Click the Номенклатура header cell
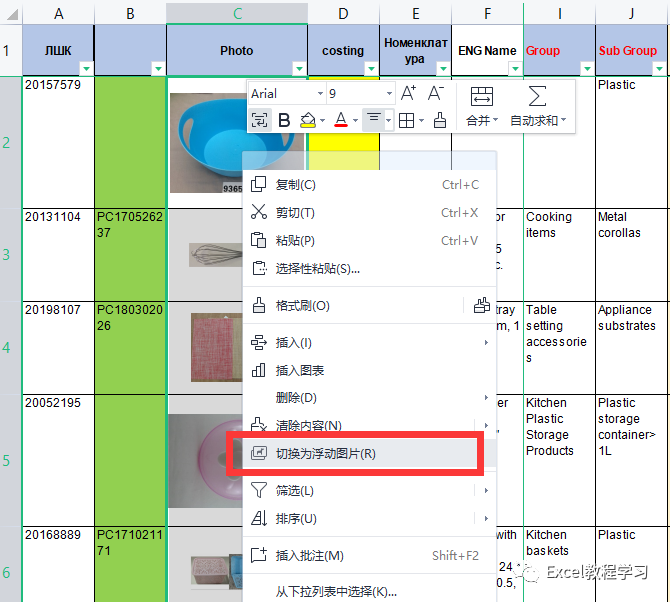Image resolution: width=670 pixels, height=602 pixels. pyautogui.click(x=415, y=50)
